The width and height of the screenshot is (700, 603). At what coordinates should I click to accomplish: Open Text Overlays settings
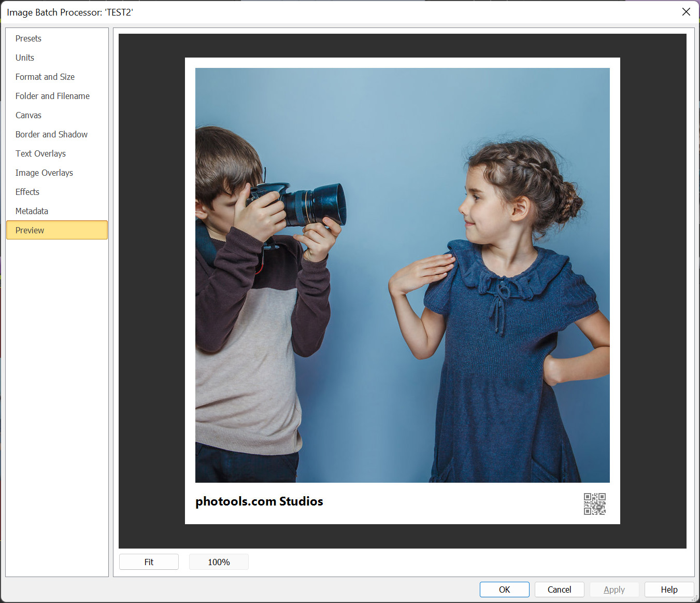(40, 153)
